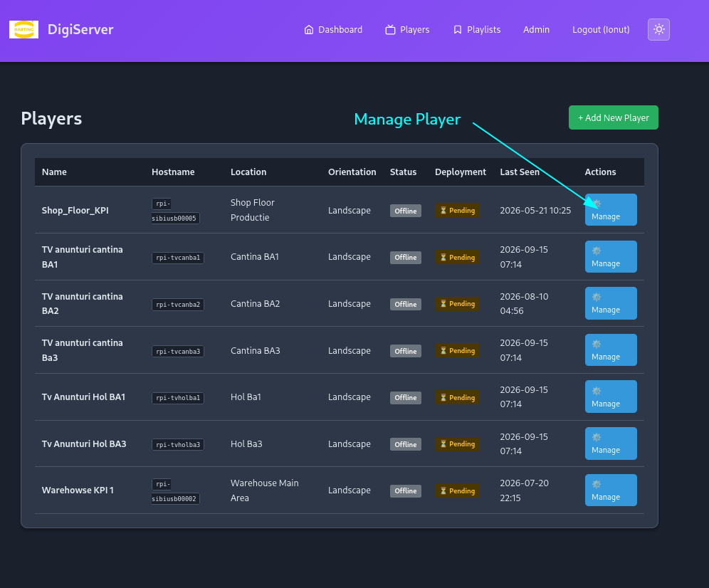Screen dimensions: 709x588
Task: Open Manage for Warehowse KPI 1
Action: (611, 490)
